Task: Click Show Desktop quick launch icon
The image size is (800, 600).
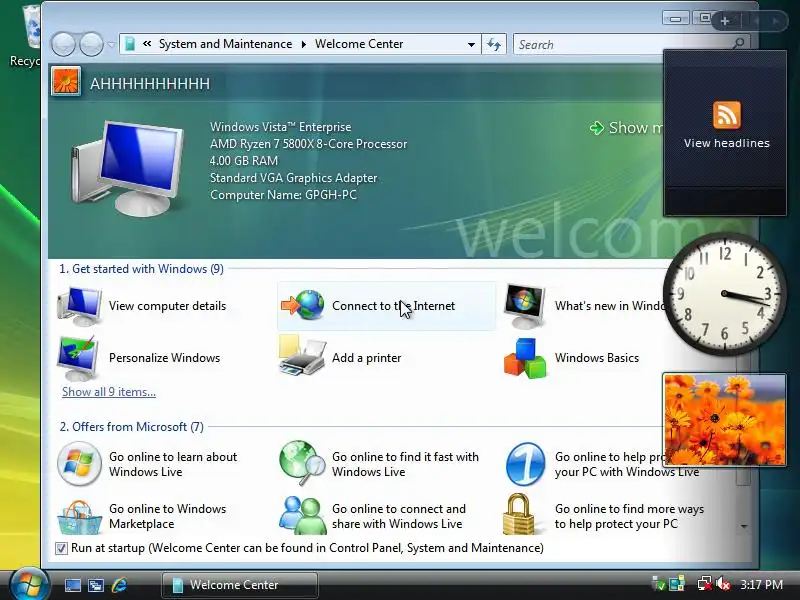Action: coord(72,585)
